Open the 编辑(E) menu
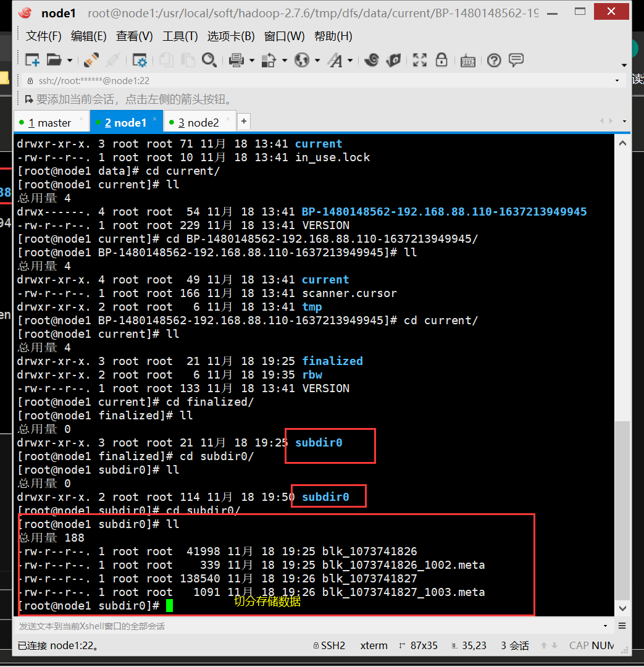 coord(88,36)
